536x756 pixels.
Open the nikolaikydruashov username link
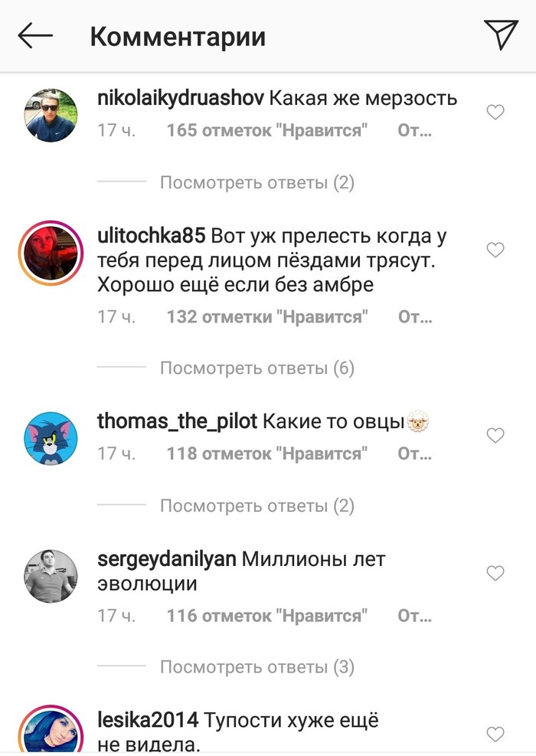180,99
